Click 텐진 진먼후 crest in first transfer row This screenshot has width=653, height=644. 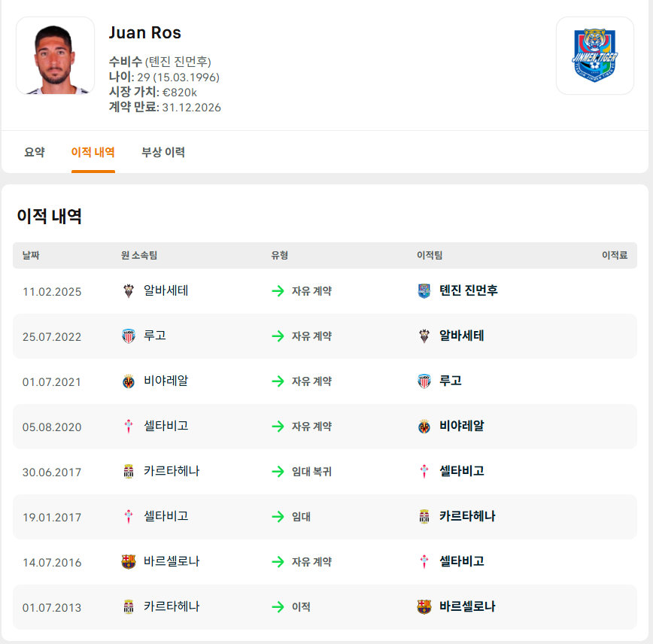pos(424,291)
